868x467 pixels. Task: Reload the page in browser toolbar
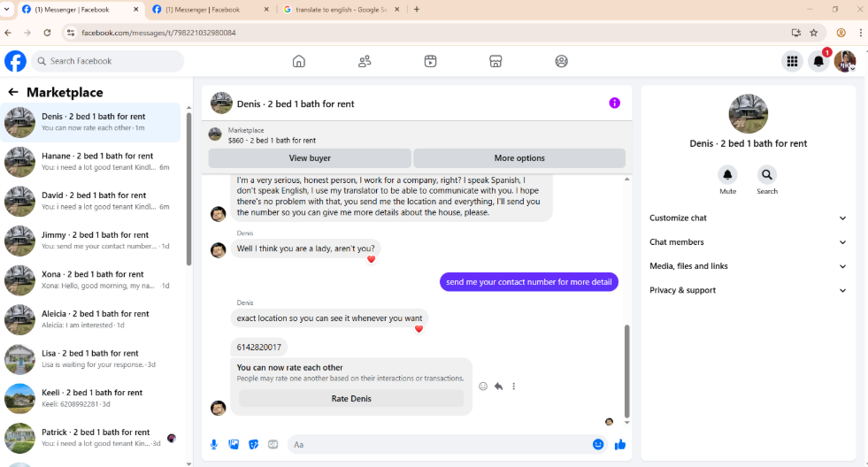pos(47,33)
